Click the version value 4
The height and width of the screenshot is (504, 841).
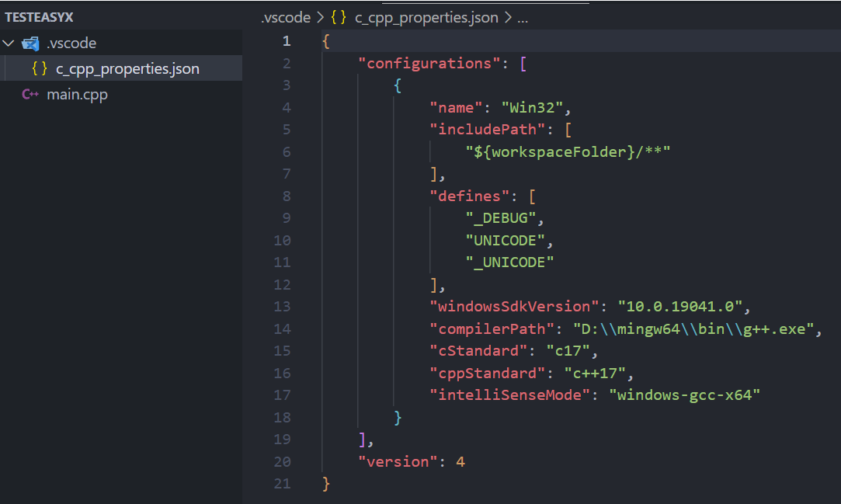(460, 461)
